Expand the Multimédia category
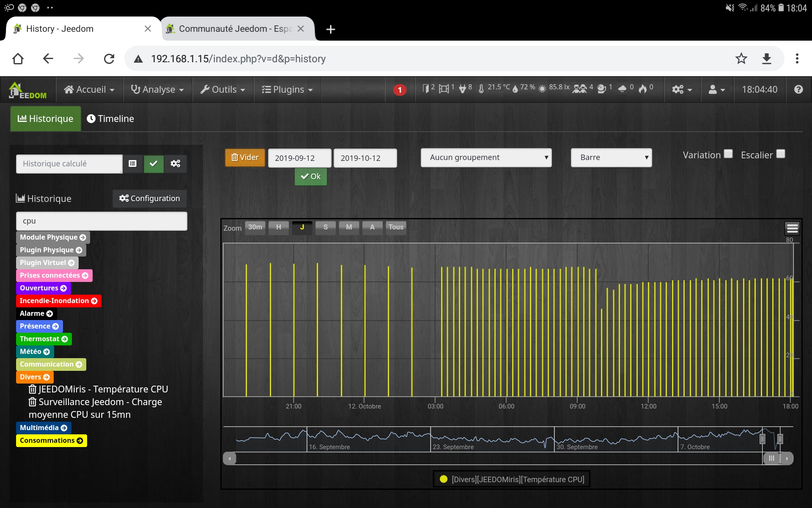 44,428
